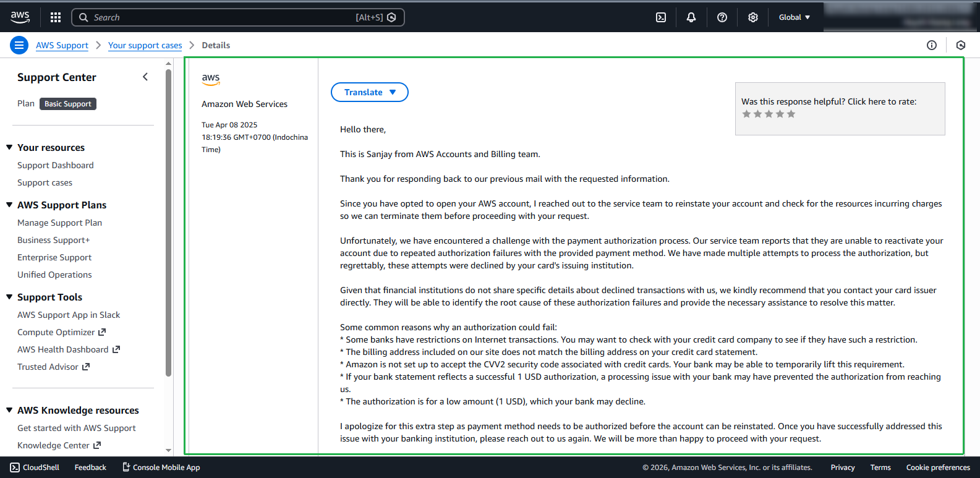Image resolution: width=980 pixels, height=478 pixels.
Task: Click the external link icon beside Knowledge Center
Action: (97, 445)
